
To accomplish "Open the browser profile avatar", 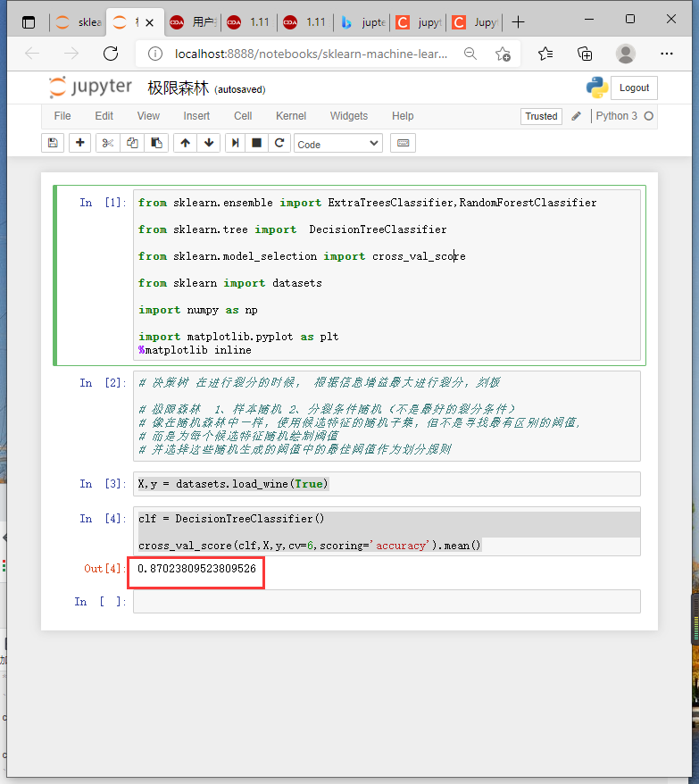I will [x=626, y=54].
